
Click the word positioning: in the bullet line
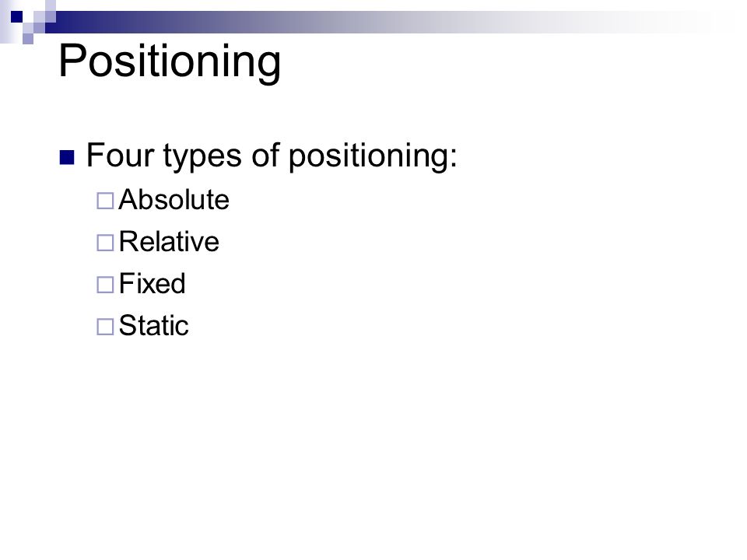(x=373, y=157)
